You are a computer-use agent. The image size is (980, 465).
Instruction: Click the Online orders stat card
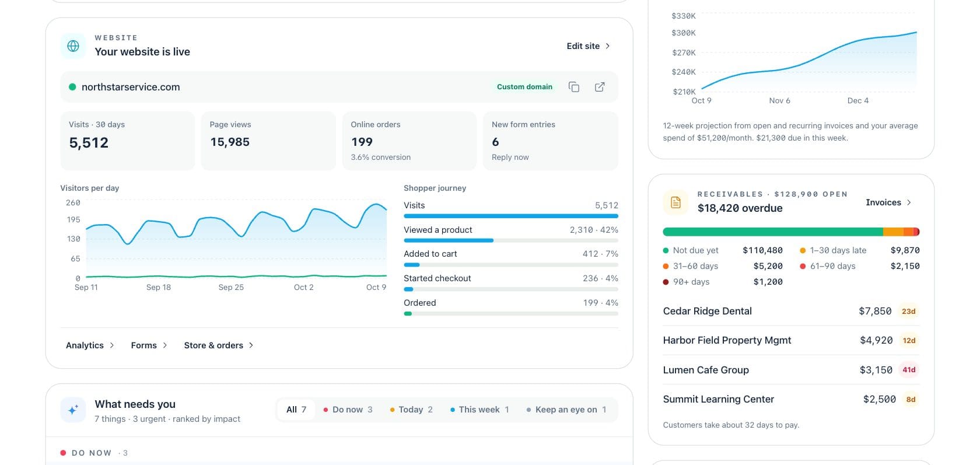point(409,141)
